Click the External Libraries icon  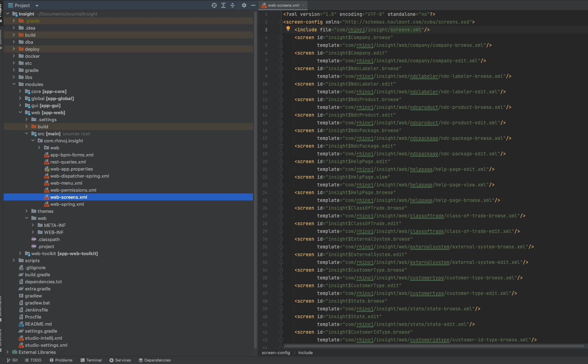point(15,352)
